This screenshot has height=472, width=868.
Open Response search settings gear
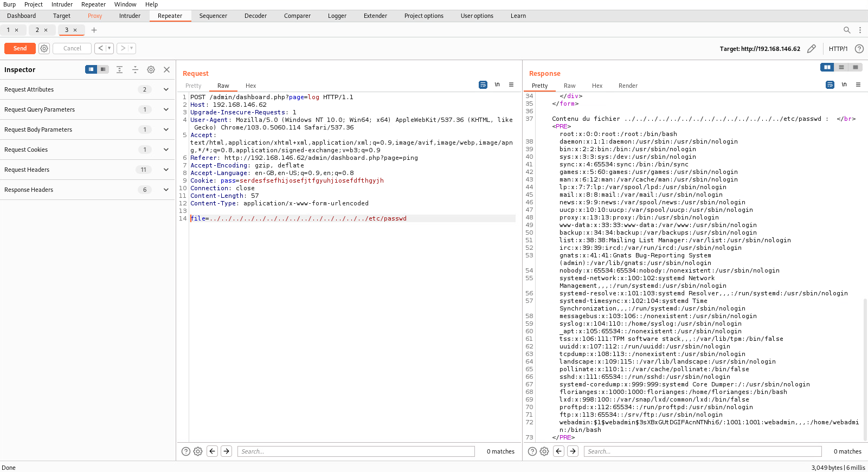[544, 451]
